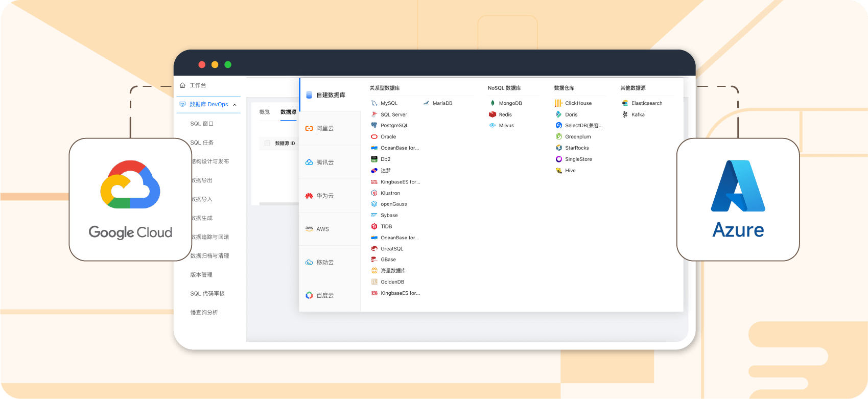Screen dimensions: 868x399
Task: Pick the Greenplum icon
Action: coord(559,136)
